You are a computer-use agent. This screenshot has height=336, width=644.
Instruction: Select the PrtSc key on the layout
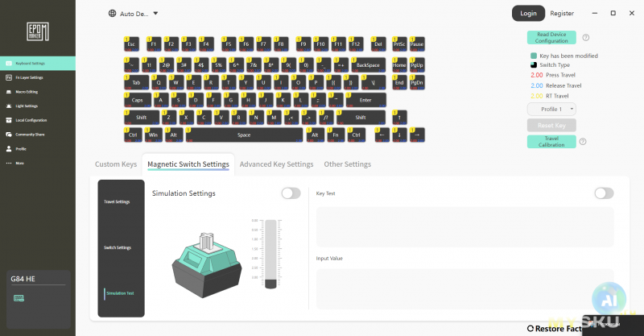pos(399,44)
